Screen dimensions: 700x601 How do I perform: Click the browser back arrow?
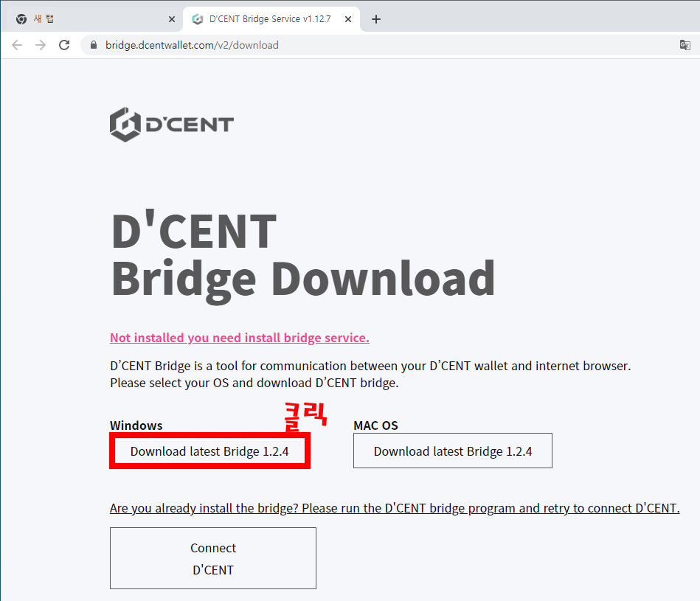click(x=17, y=45)
